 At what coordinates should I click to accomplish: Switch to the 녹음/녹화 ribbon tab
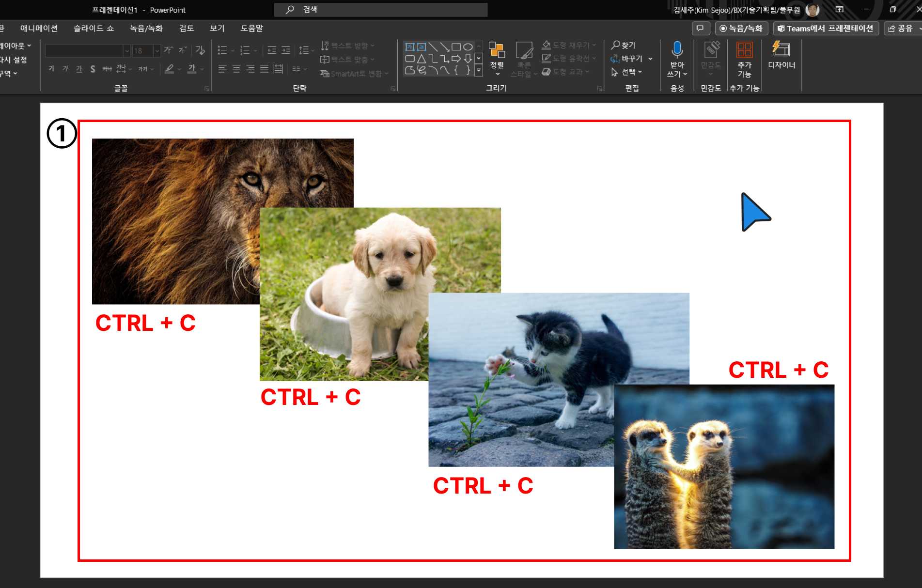point(146,28)
